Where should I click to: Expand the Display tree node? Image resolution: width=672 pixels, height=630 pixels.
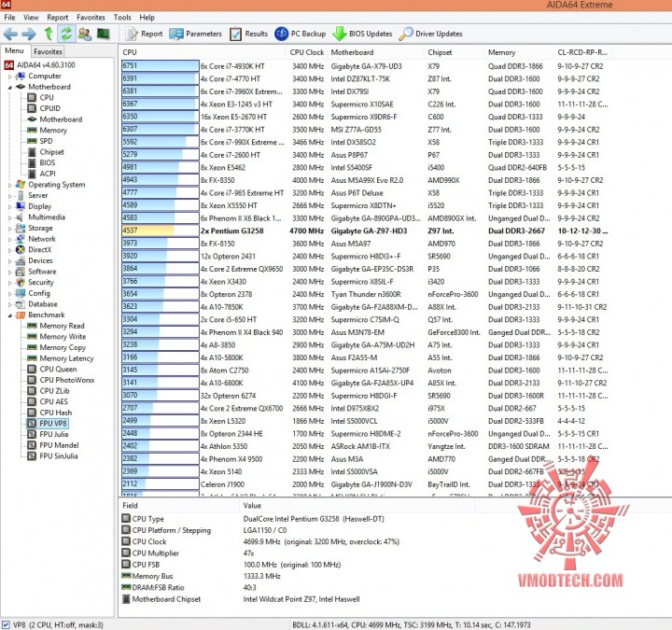point(10,207)
